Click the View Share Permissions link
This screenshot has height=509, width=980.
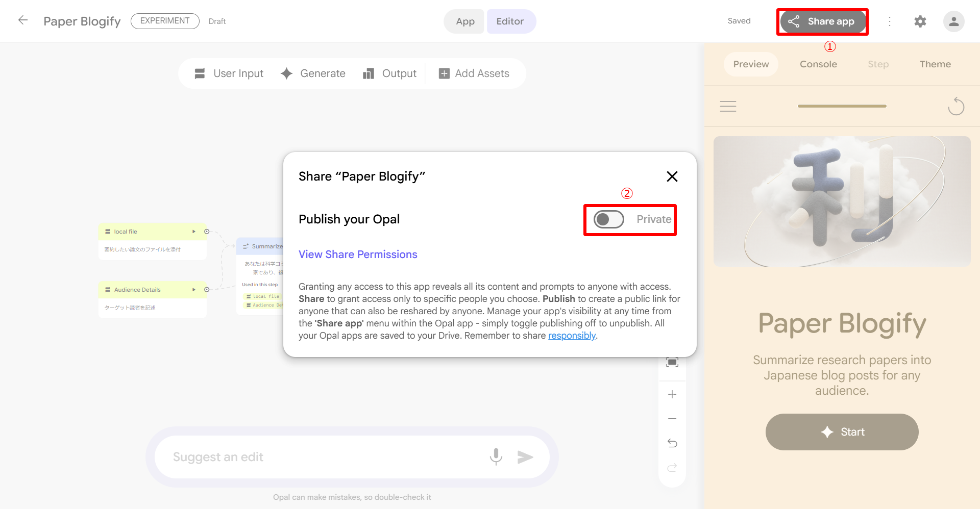tap(358, 254)
